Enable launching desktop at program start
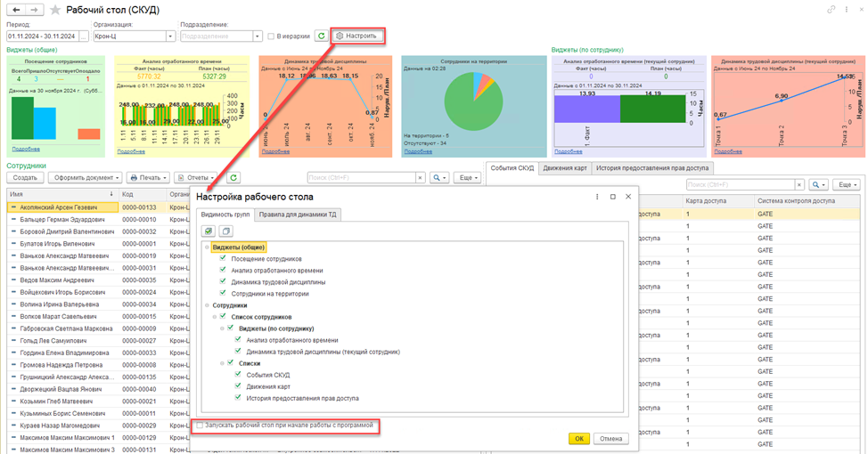The image size is (868, 454). click(x=201, y=426)
